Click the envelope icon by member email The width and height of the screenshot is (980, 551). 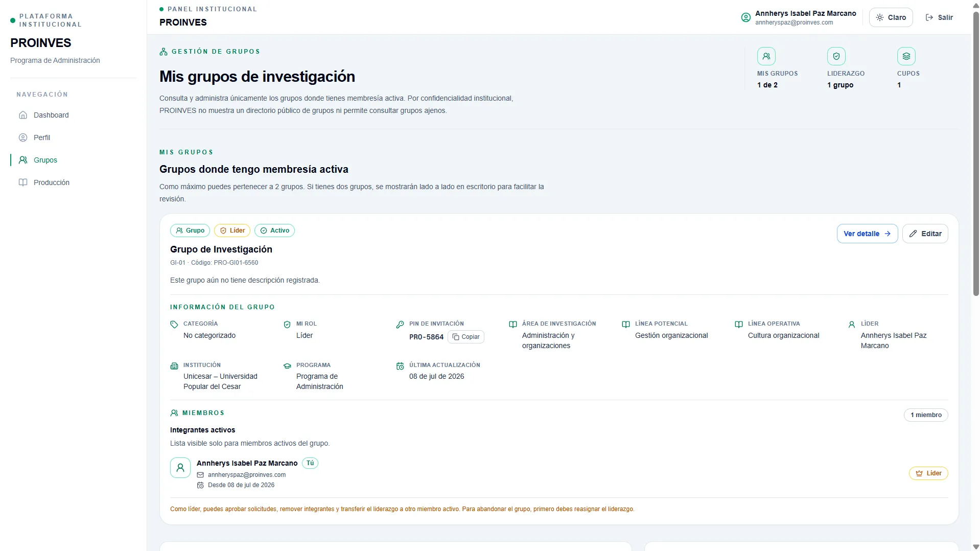(200, 475)
